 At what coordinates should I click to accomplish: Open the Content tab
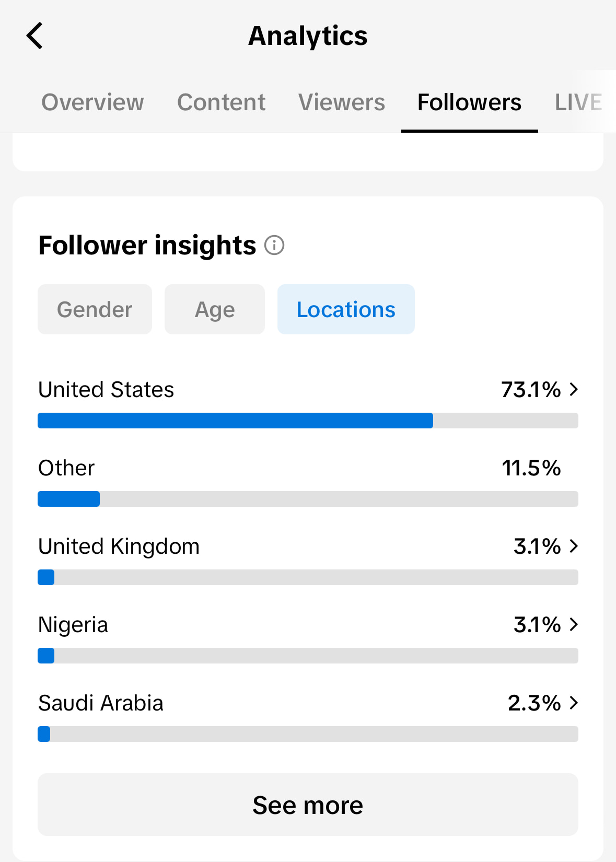pos(221,102)
